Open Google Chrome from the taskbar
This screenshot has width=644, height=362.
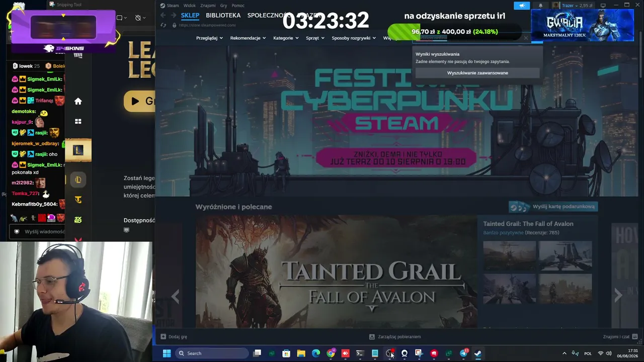pyautogui.click(x=331, y=353)
